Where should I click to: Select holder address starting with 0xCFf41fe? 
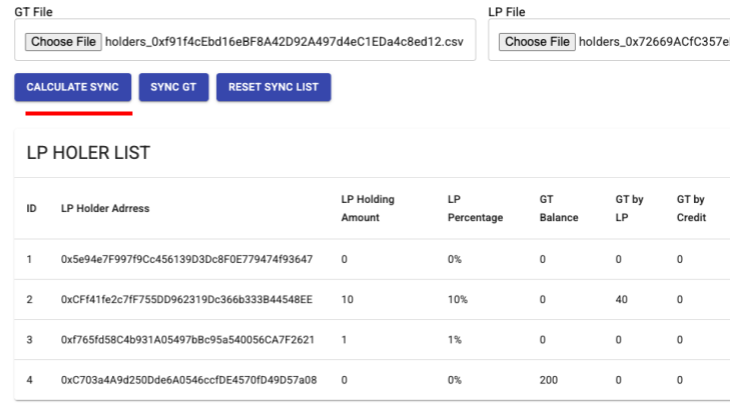187,300
